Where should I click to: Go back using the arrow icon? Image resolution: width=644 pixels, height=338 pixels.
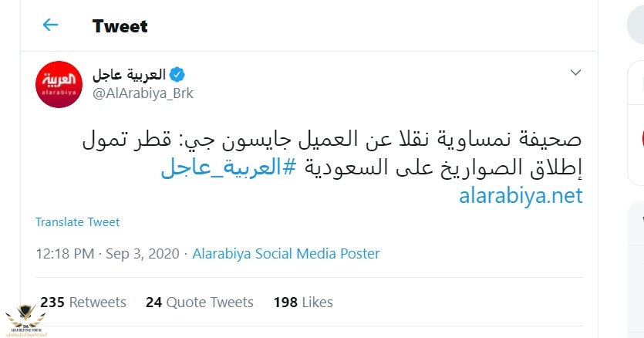51,25
